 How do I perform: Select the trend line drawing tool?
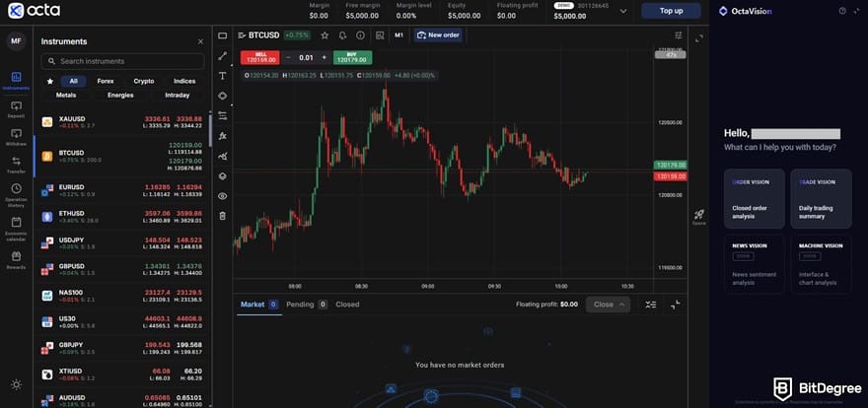pos(223,56)
